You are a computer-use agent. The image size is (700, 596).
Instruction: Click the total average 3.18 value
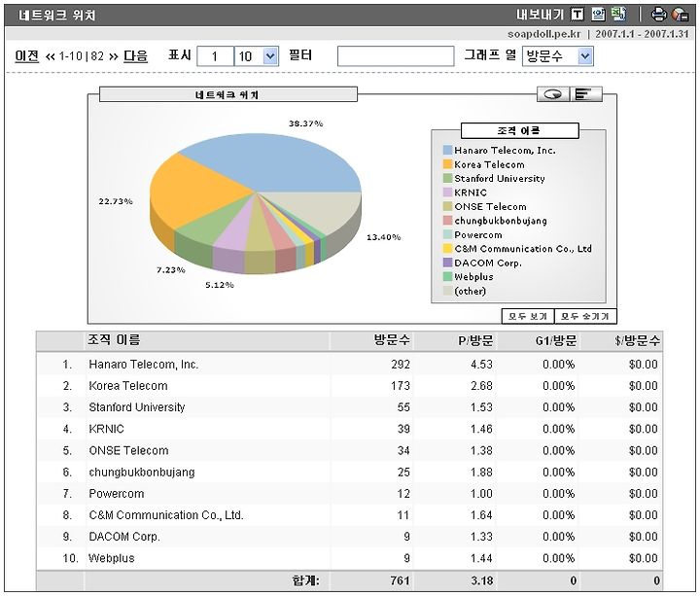[x=482, y=580]
